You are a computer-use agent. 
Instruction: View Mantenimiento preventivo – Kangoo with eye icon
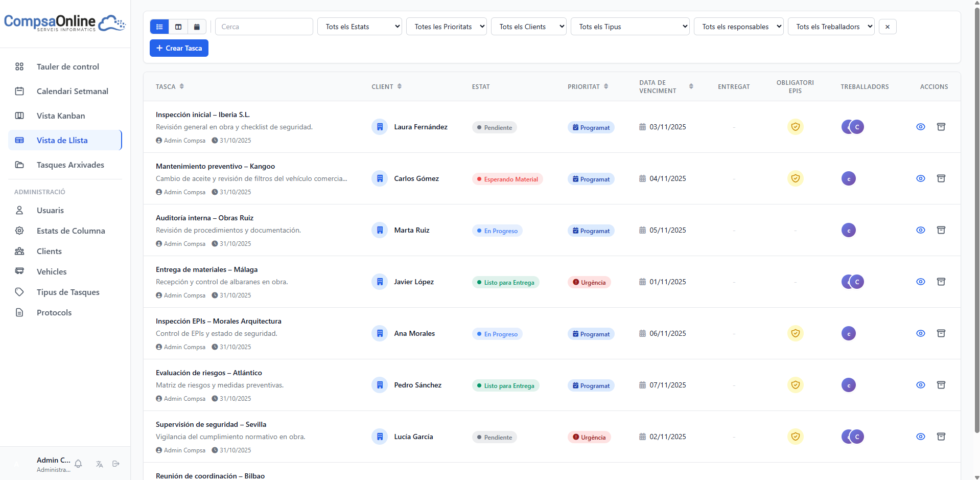pos(921,178)
